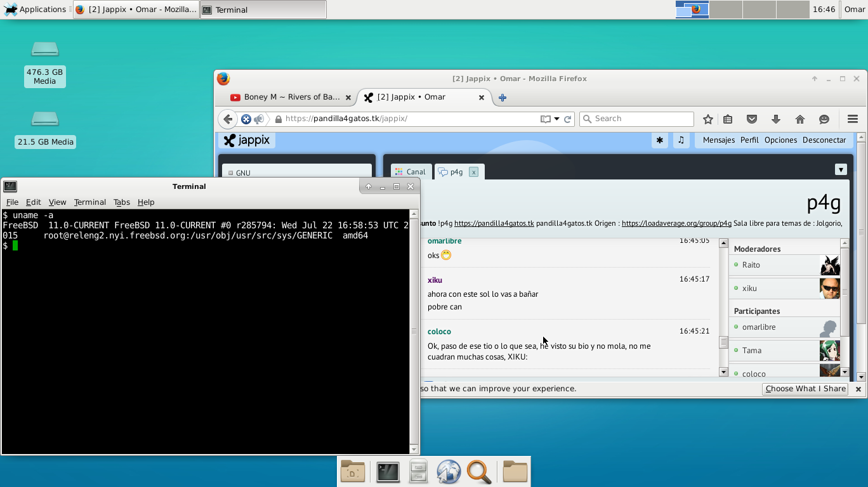Switch to the second workspace in pager
868x487 pixels.
(726, 10)
